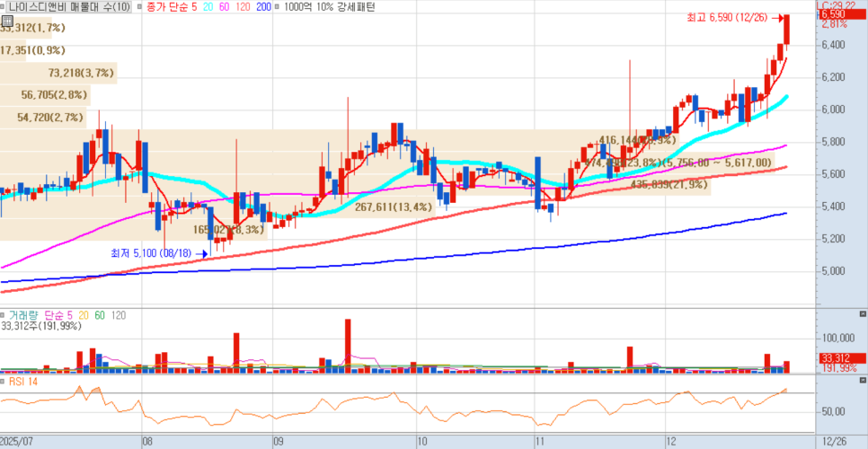Select the 종가 단순 moving average label
This screenshot has height=449, width=868.
click(165, 7)
